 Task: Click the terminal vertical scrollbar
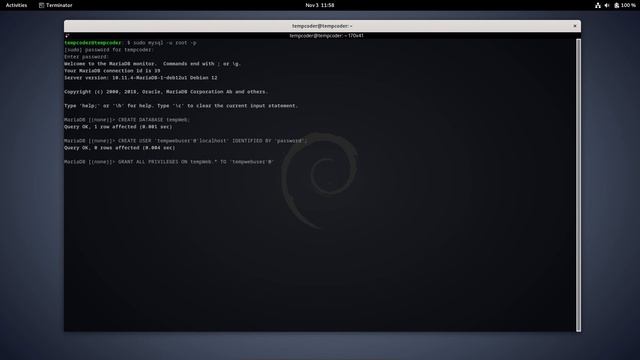tap(578, 185)
